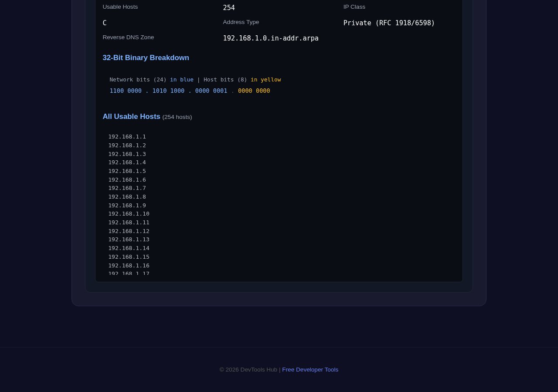The width and height of the screenshot is (558, 392).
Task: Click the third binary octet 0000 0001
Action: click(211, 91)
